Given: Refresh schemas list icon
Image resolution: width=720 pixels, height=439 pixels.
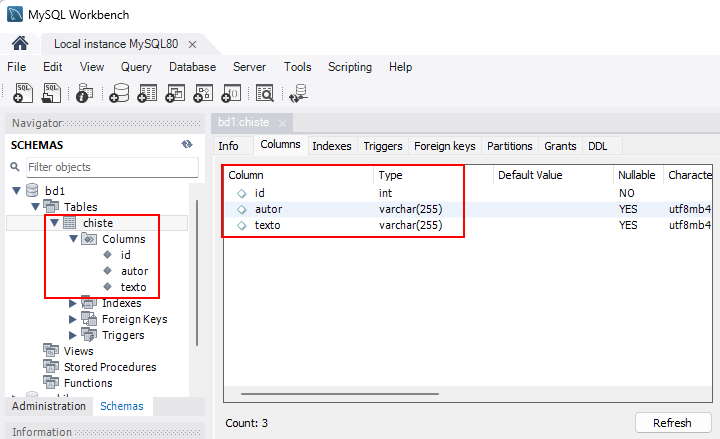Looking at the screenshot, I should [x=187, y=145].
